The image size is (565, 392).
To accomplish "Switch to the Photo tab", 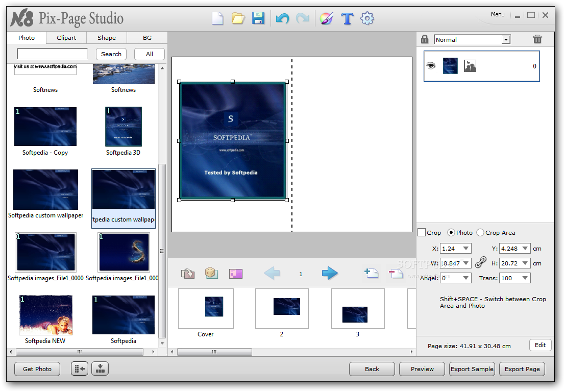I will (27, 38).
